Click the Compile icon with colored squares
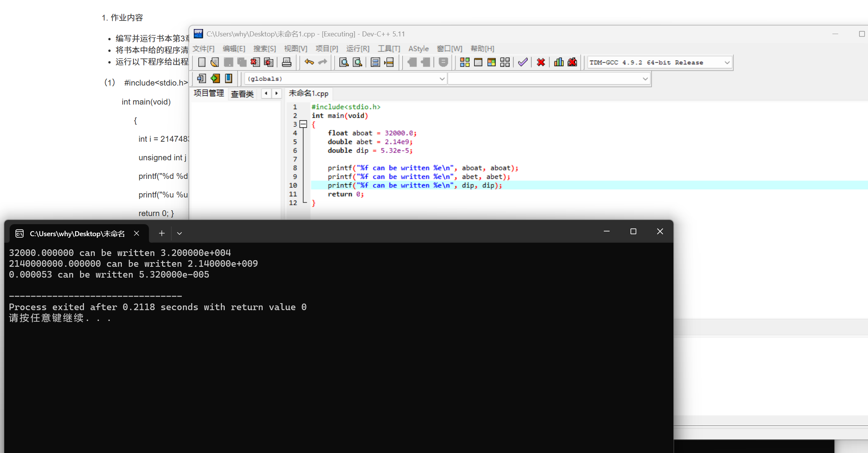 tap(465, 62)
